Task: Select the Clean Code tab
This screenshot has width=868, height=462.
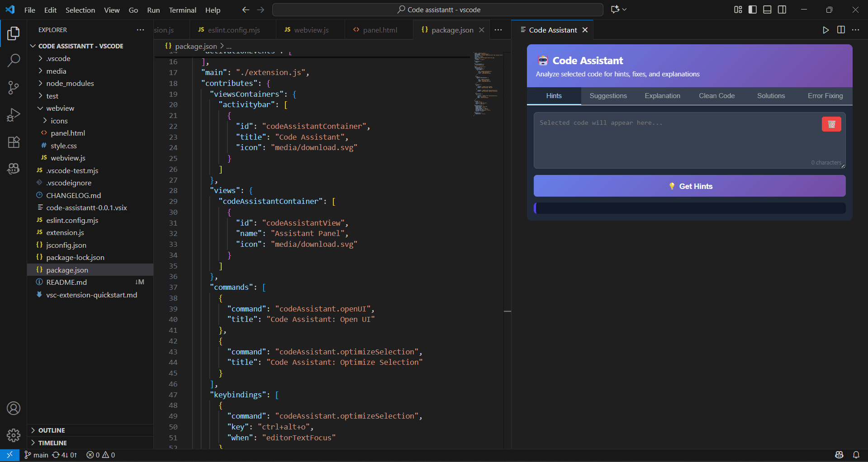Action: [717, 96]
